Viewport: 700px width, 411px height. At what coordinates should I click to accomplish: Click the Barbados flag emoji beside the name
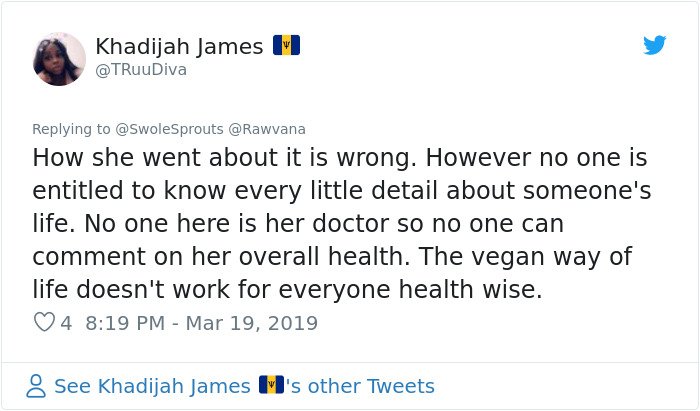click(x=287, y=45)
